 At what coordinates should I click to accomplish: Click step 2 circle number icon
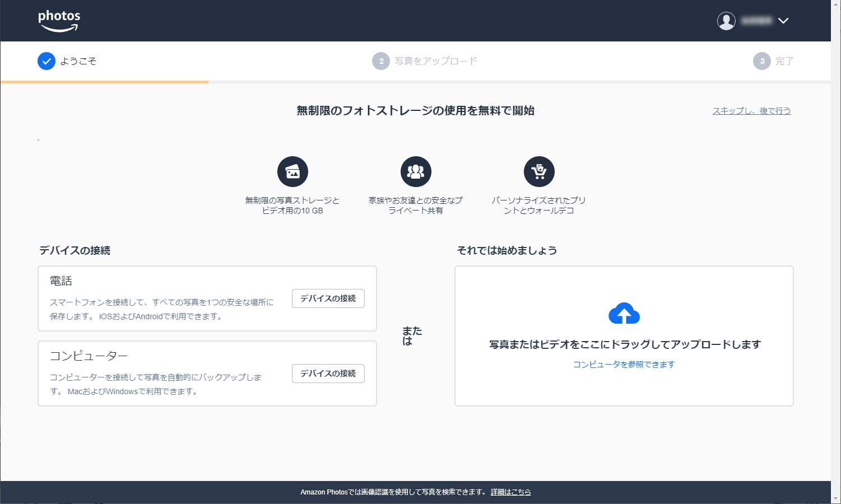[x=381, y=61]
